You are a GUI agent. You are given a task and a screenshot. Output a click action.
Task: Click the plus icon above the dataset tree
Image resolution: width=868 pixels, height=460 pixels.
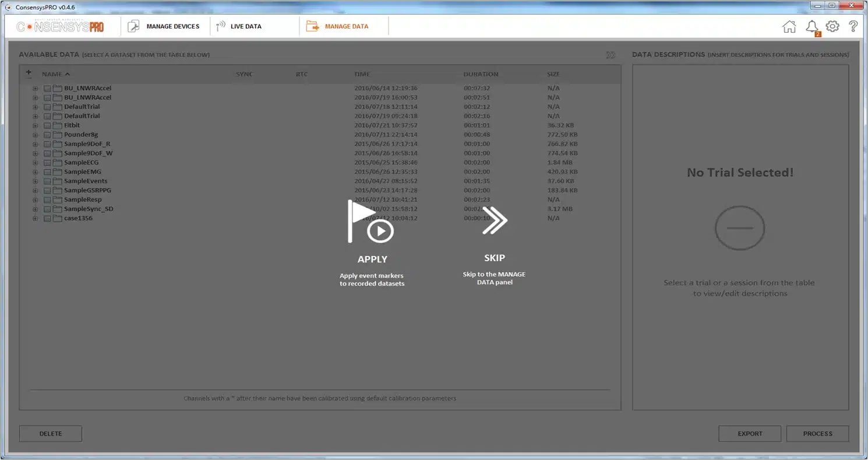point(29,73)
